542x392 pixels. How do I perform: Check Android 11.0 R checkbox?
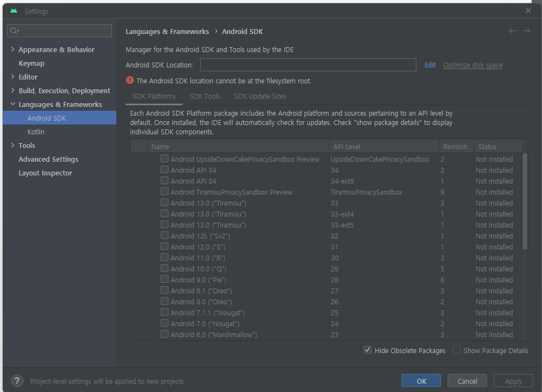(x=165, y=257)
